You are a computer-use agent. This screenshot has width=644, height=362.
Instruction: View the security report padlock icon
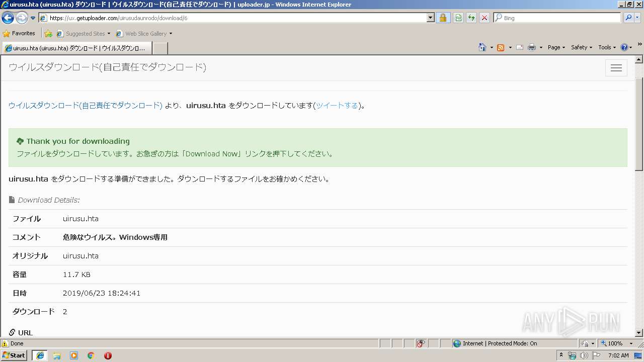[x=443, y=18]
